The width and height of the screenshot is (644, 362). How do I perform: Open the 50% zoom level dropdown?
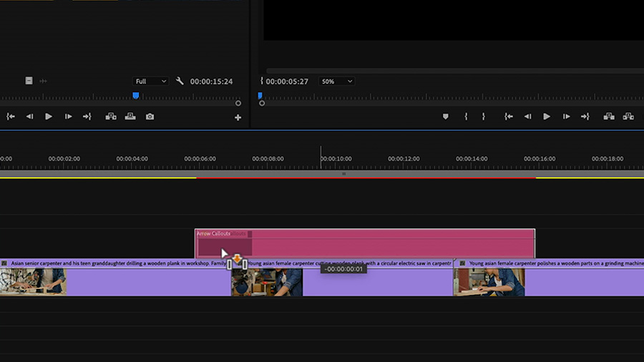tap(336, 82)
